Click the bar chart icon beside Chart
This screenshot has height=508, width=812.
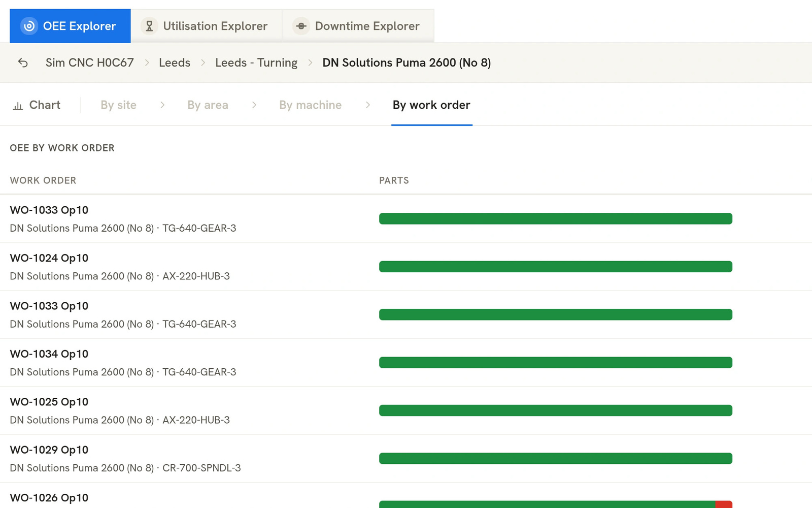point(18,106)
